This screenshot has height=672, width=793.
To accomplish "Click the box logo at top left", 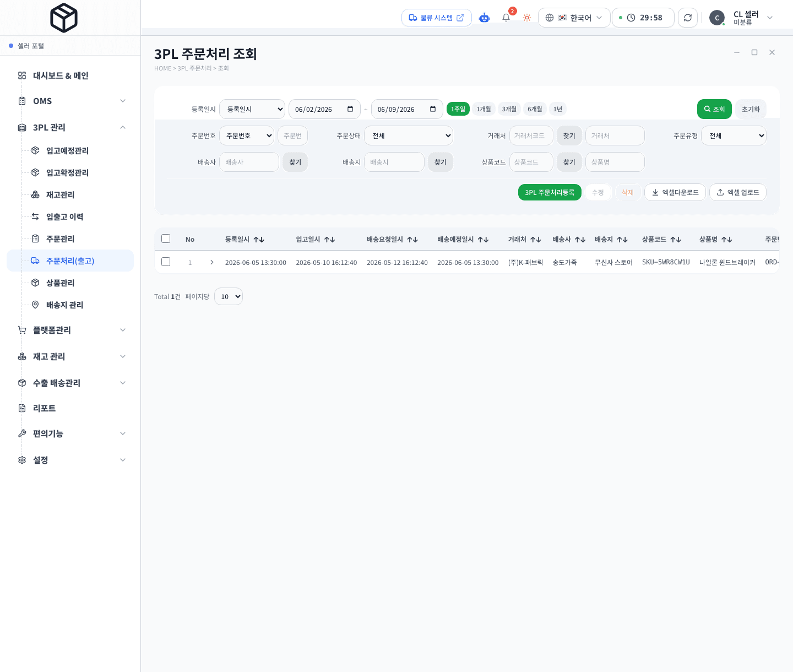I will (64, 18).
